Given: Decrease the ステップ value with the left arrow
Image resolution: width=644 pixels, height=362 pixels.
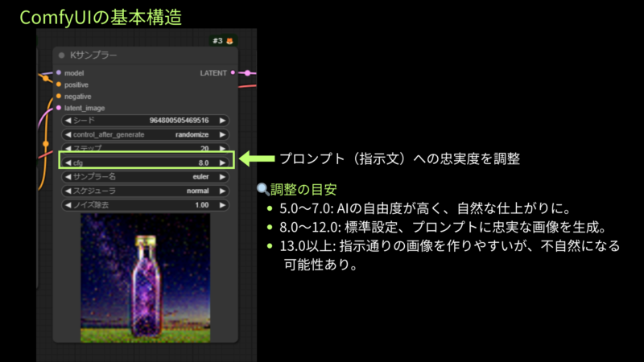Looking at the screenshot, I should pos(68,148).
